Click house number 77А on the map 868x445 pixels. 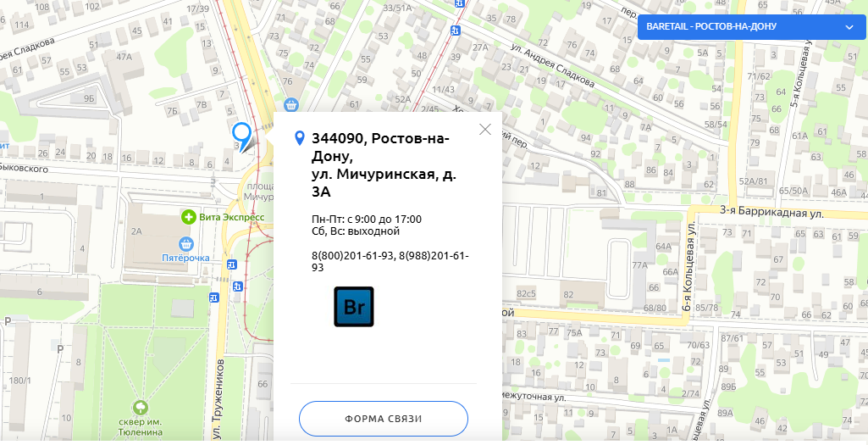(x=639, y=265)
